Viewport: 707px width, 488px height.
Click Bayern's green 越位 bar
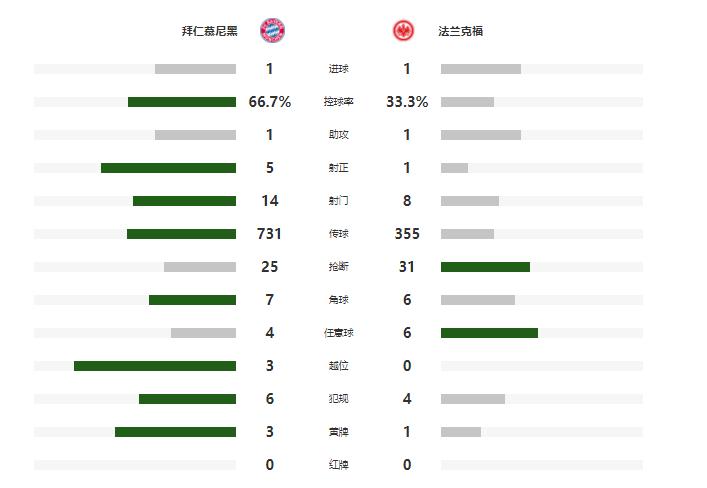tap(155, 366)
